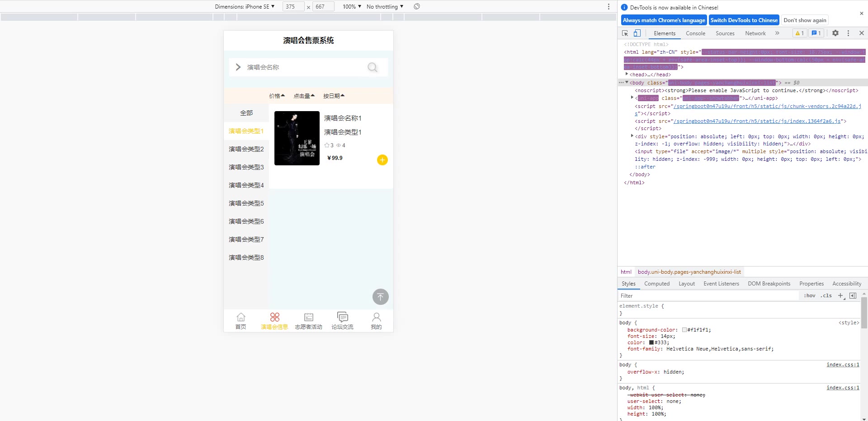
Task: Open the concert poster thumbnail
Action: coord(297,138)
